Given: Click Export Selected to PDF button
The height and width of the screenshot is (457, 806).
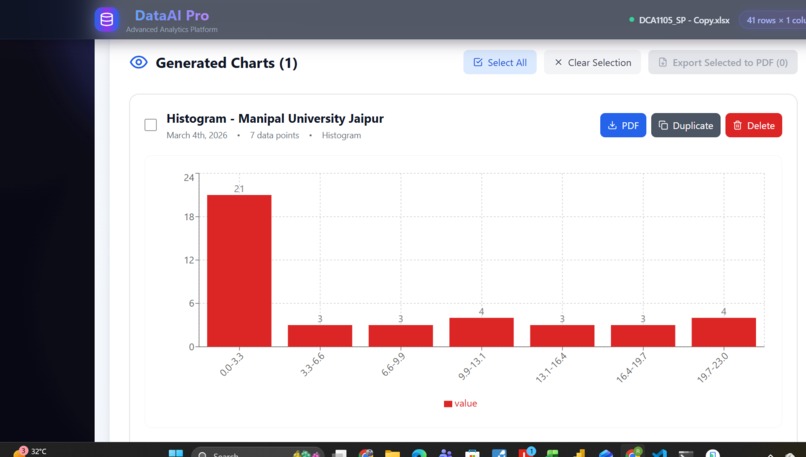Looking at the screenshot, I should [723, 62].
